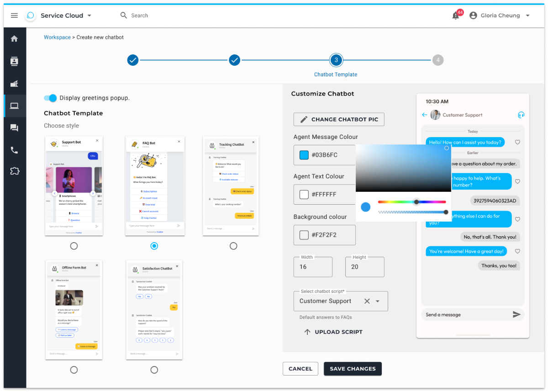Image resolution: width=548 pixels, height=392 pixels.
Task: Open the Home icon in sidebar
Action: [x=14, y=39]
